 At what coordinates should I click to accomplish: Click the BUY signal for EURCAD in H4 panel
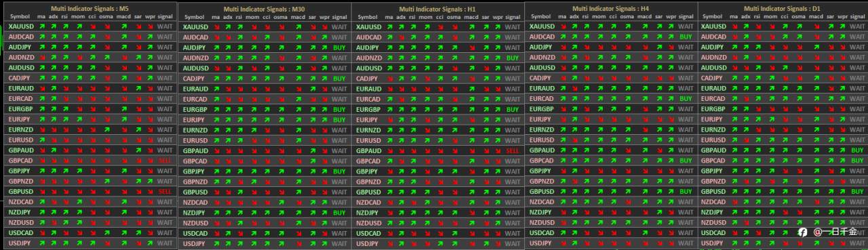[x=686, y=99]
